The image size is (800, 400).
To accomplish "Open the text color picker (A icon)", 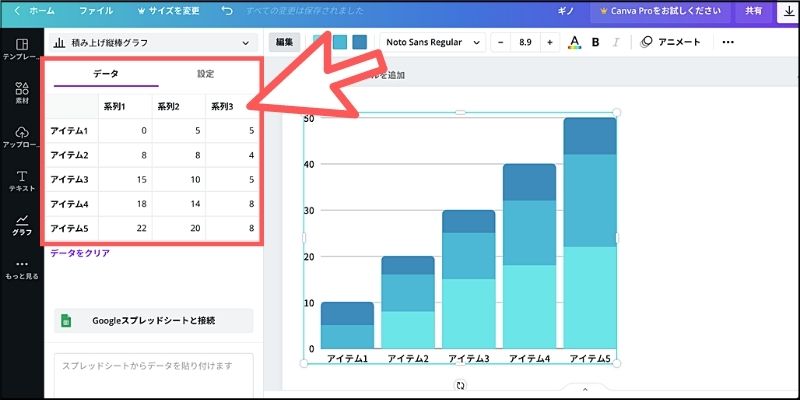I will pos(574,42).
